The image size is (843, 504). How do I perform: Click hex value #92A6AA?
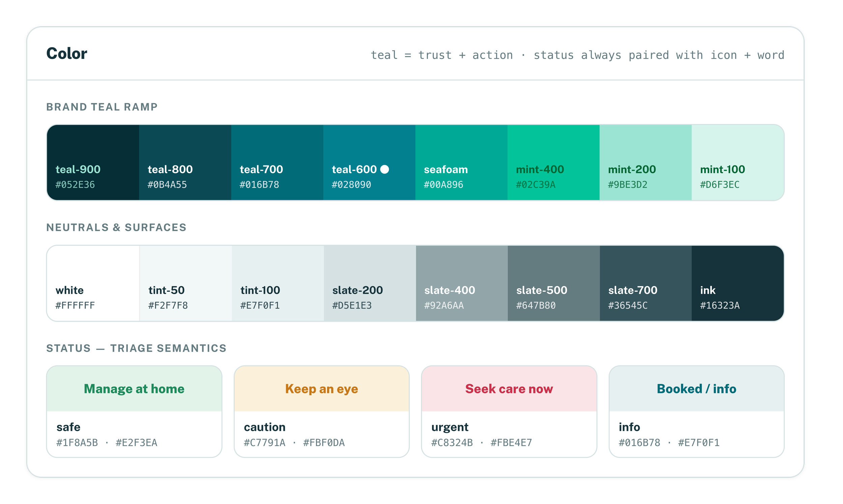tap(444, 306)
